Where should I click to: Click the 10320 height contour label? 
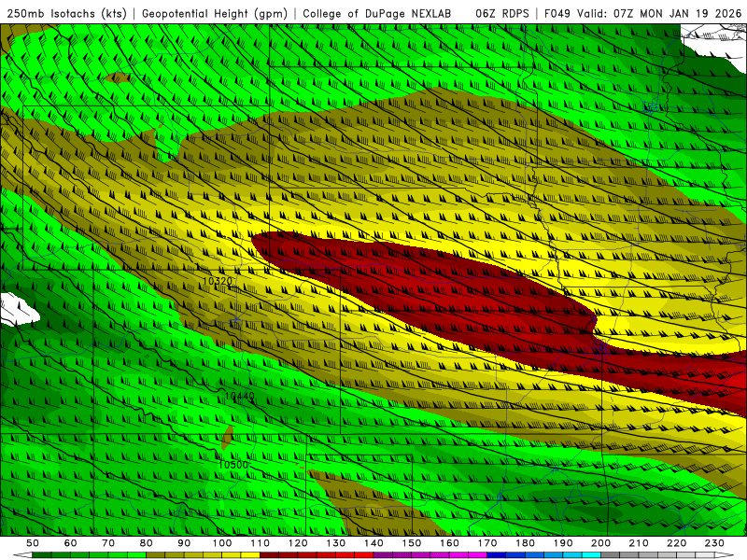(x=217, y=281)
